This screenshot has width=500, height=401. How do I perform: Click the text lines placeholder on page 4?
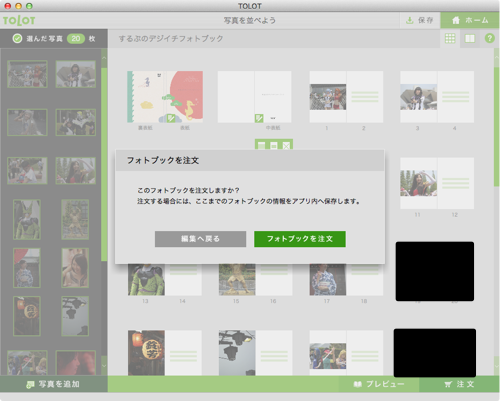click(456, 97)
